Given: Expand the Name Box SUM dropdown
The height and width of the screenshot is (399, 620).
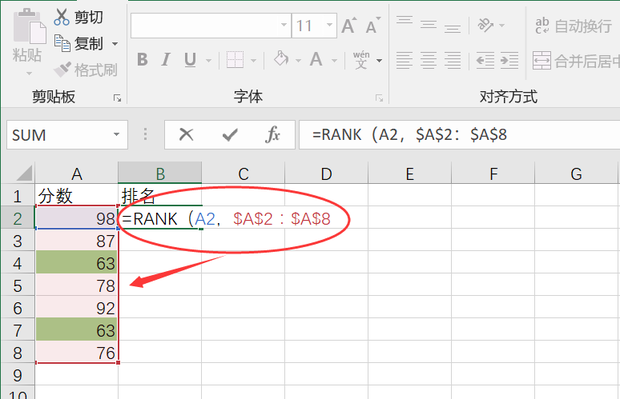Looking at the screenshot, I should pos(116,135).
